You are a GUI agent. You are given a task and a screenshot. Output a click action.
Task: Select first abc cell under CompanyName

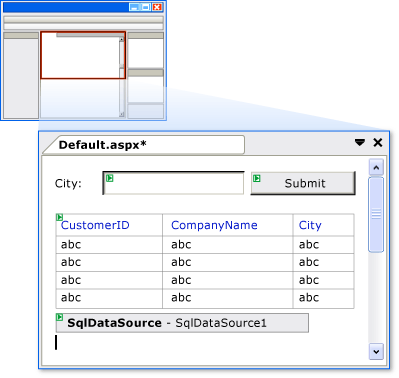click(x=228, y=245)
